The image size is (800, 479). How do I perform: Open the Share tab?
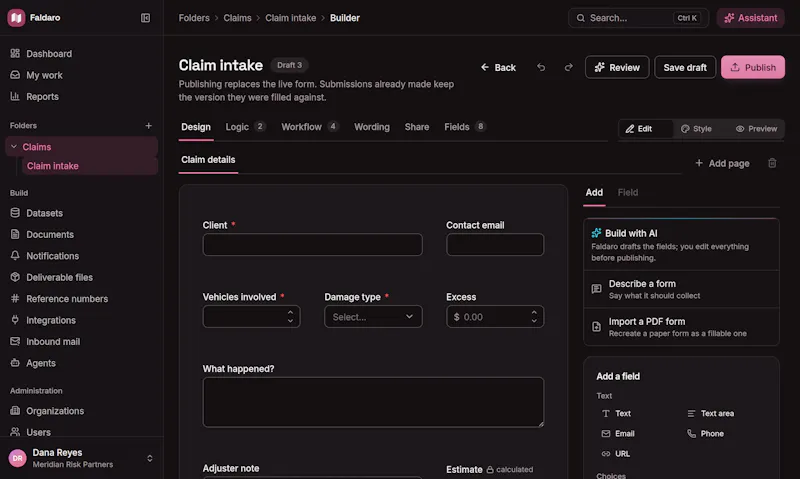coord(417,127)
